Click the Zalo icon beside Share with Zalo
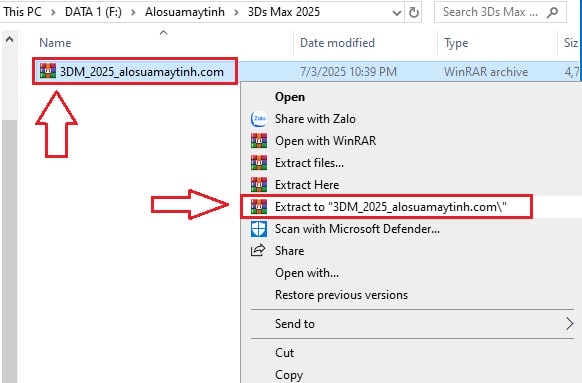 click(x=259, y=119)
